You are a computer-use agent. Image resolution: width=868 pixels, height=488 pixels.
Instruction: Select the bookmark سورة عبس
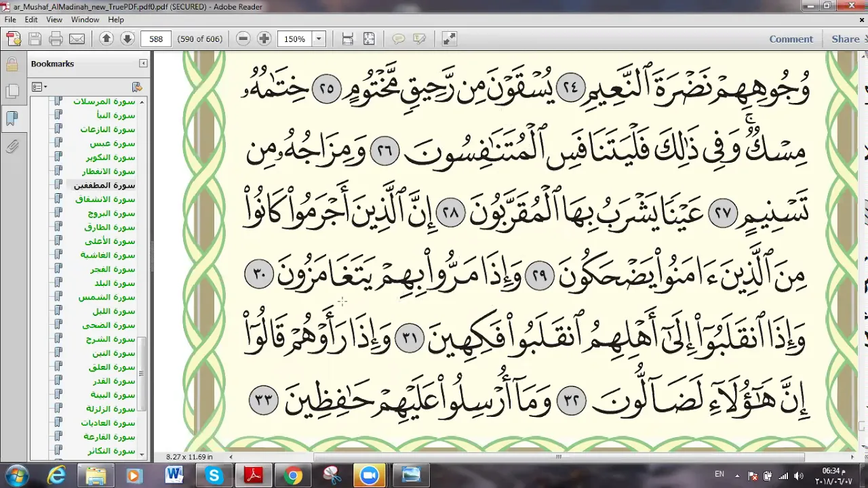click(x=113, y=144)
